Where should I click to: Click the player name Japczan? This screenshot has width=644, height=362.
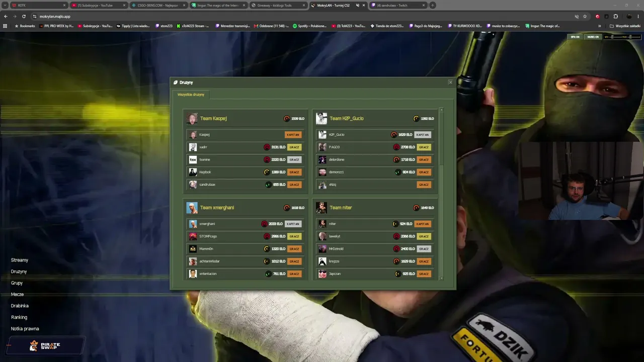335,274
